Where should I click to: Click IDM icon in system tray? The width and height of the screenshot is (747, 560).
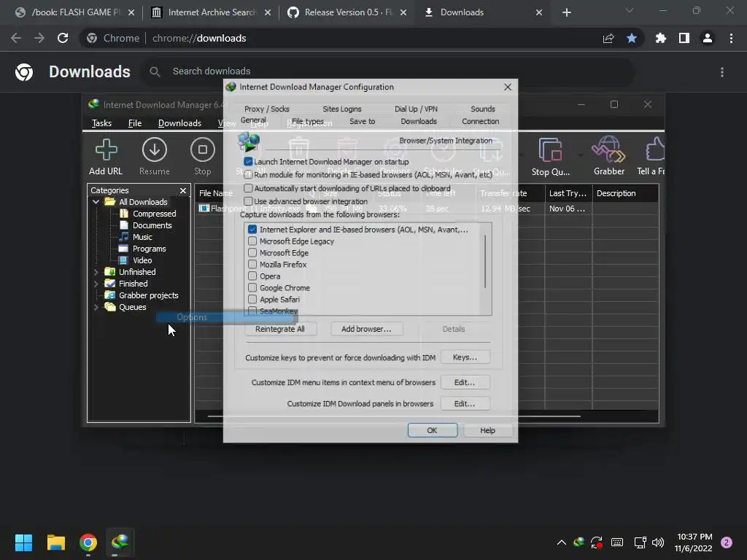(x=578, y=542)
